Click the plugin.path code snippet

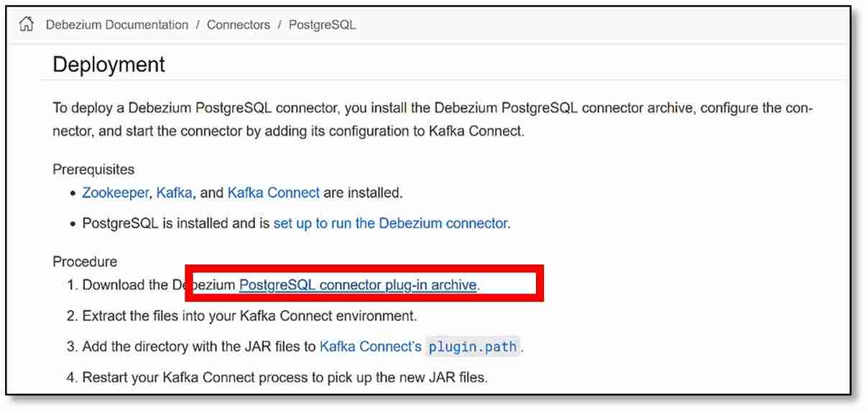pyautogui.click(x=472, y=347)
